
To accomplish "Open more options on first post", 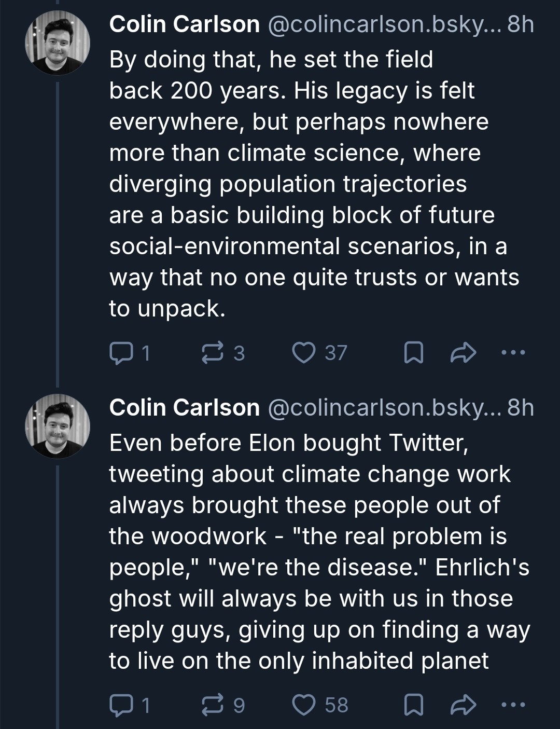I will click(513, 353).
